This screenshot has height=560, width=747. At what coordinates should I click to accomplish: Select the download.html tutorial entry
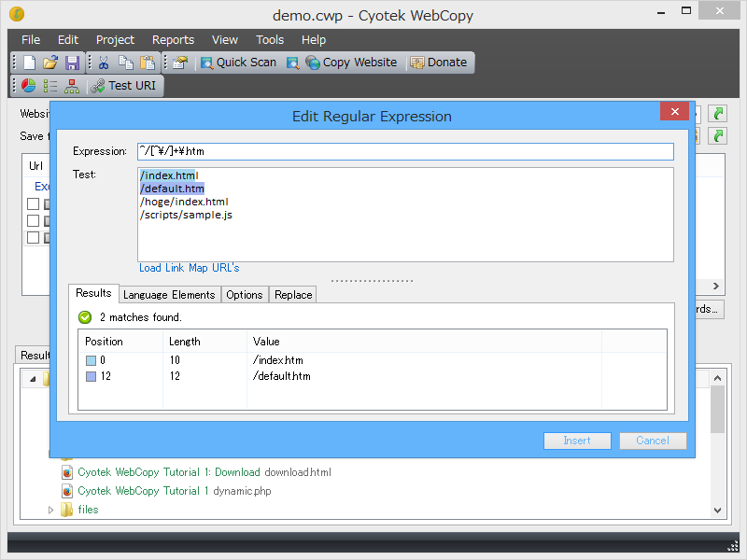204,472
